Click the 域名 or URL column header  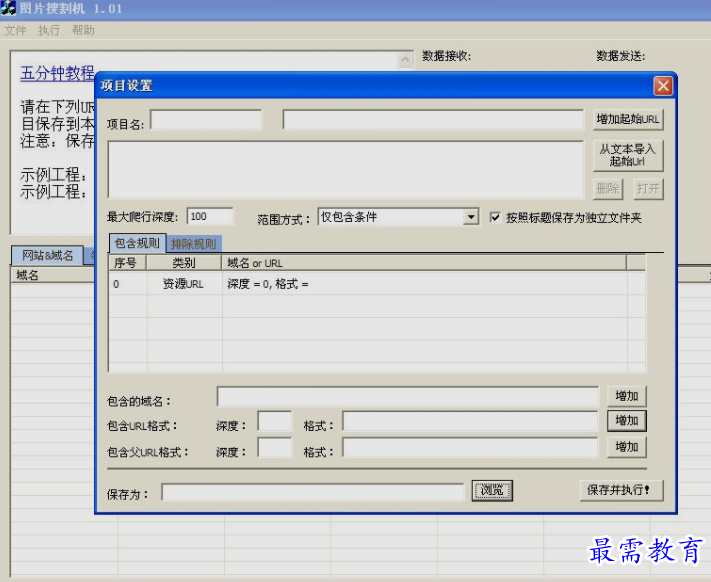(424, 263)
